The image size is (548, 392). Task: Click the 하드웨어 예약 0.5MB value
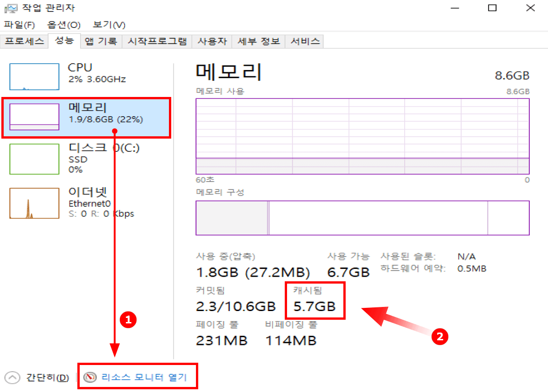(x=472, y=268)
